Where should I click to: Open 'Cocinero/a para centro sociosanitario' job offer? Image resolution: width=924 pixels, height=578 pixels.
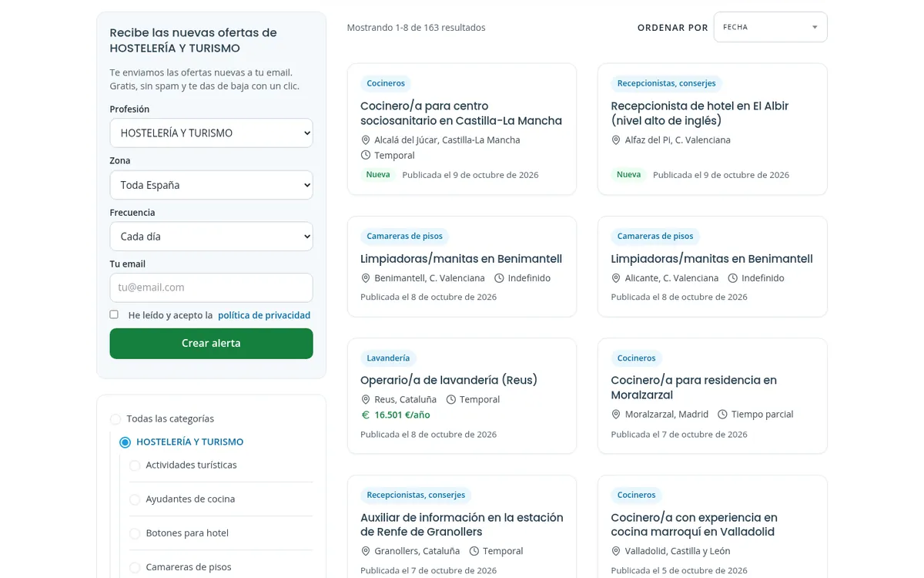461,113
